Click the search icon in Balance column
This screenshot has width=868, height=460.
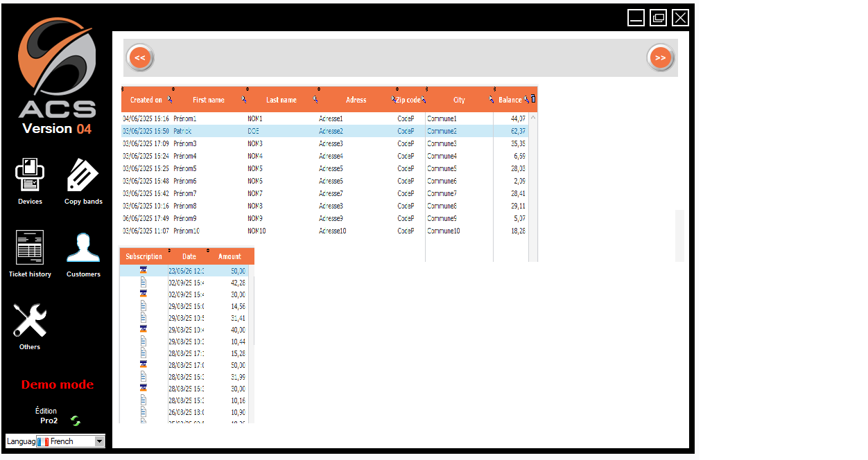coord(527,100)
